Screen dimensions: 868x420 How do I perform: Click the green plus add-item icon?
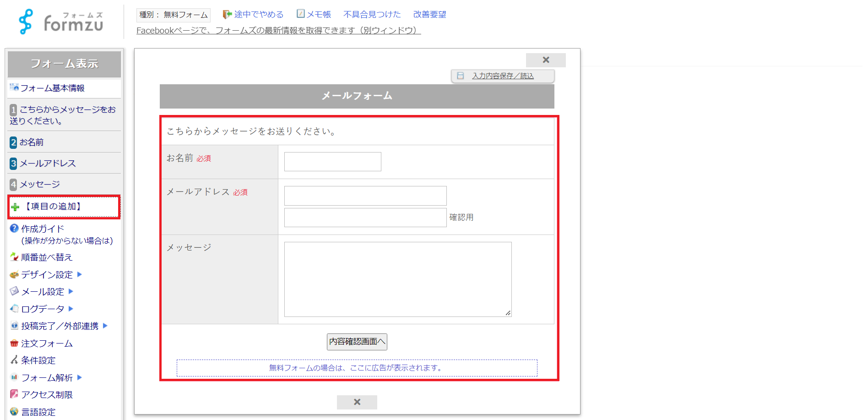[15, 207]
